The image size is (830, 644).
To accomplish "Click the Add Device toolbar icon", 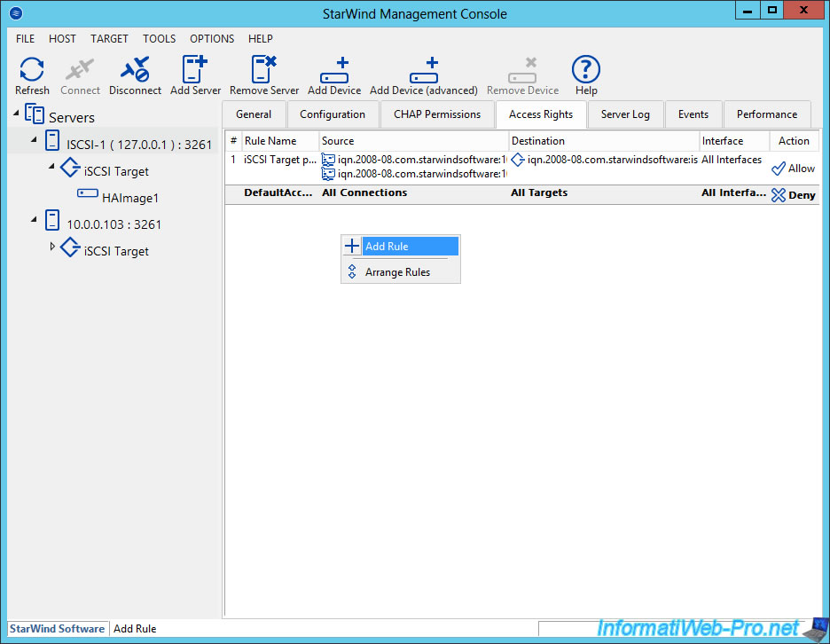I will pyautogui.click(x=334, y=70).
